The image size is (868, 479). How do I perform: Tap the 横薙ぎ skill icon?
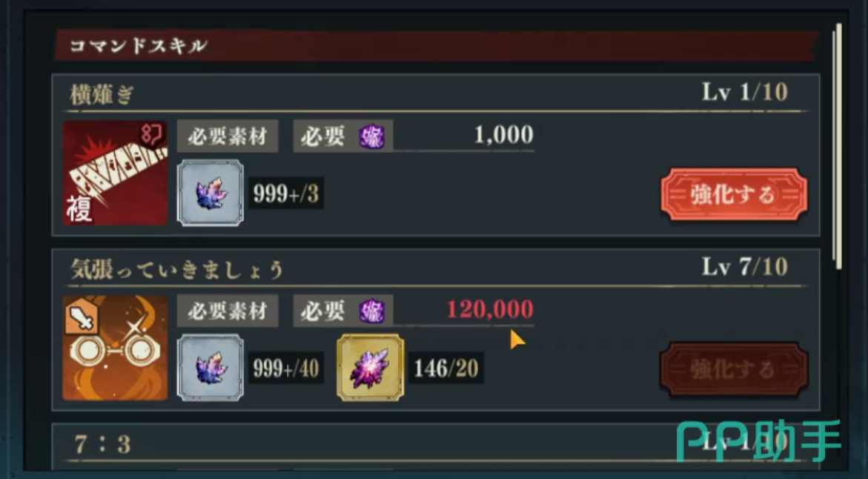pos(115,173)
